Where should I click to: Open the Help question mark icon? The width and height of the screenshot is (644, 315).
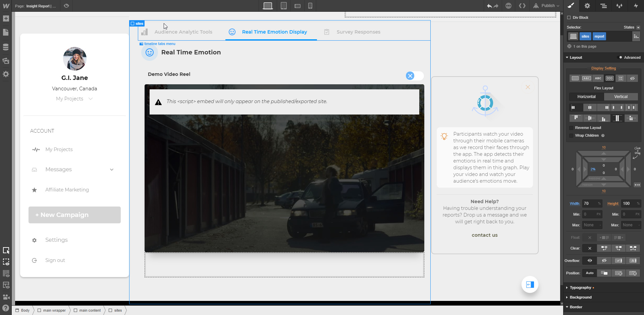tap(6, 308)
